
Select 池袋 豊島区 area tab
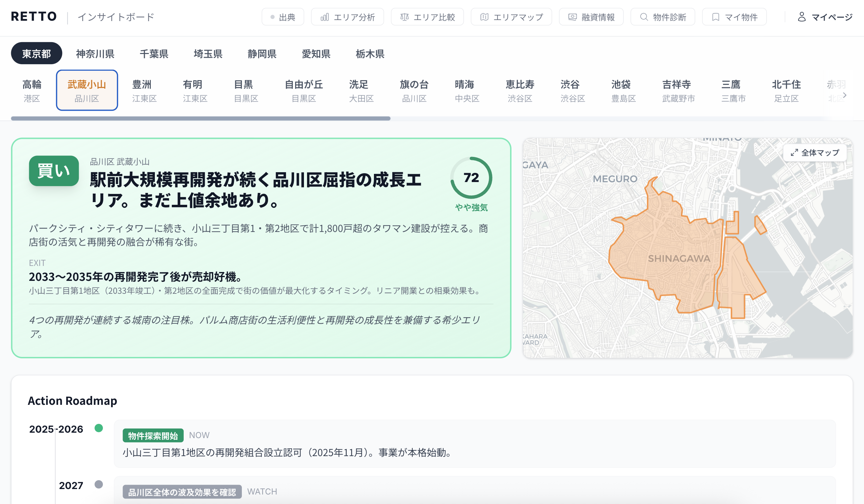pos(623,91)
